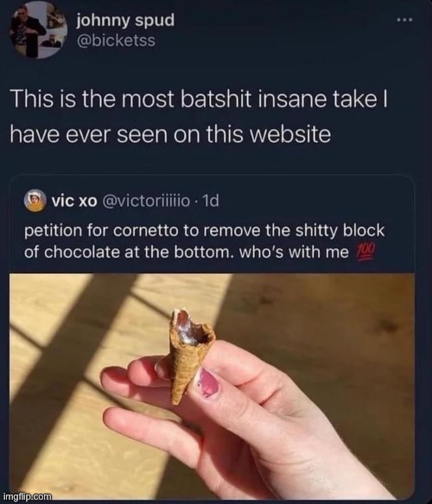
Task: Visit the @bicketss handle link
Action: 116,41
